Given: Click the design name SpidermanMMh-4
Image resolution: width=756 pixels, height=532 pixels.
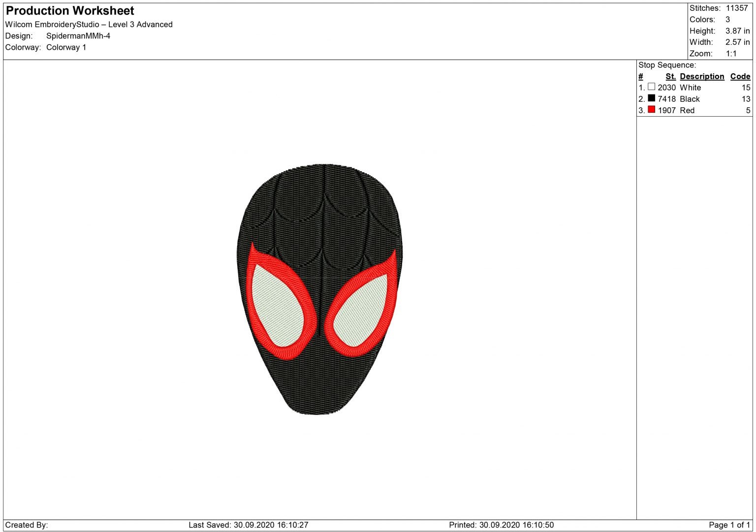Looking at the screenshot, I should click(78, 36).
